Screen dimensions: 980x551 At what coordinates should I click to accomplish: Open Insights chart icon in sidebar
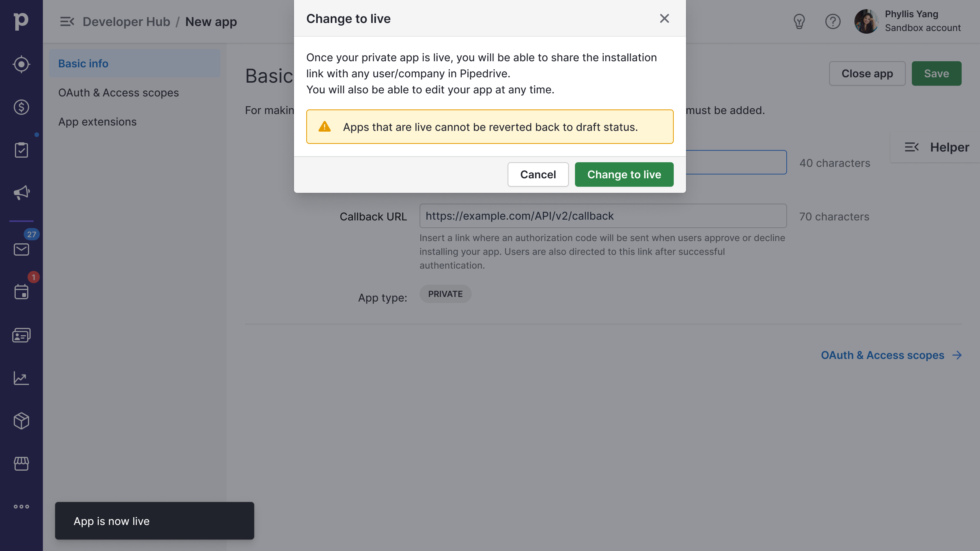(x=21, y=378)
